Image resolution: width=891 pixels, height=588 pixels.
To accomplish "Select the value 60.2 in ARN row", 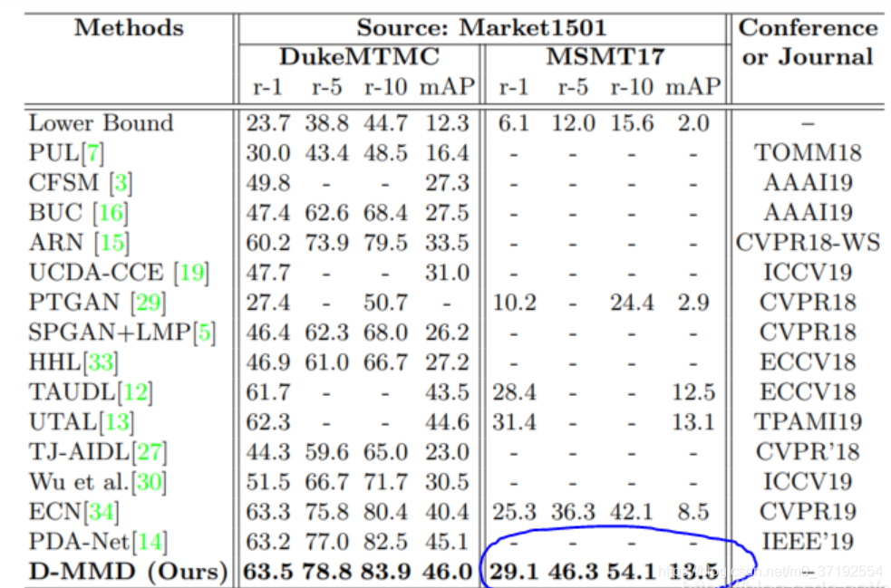I will [x=268, y=243].
